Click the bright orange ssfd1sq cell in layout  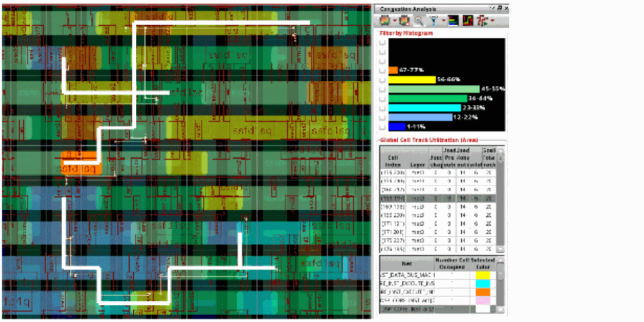(80, 164)
